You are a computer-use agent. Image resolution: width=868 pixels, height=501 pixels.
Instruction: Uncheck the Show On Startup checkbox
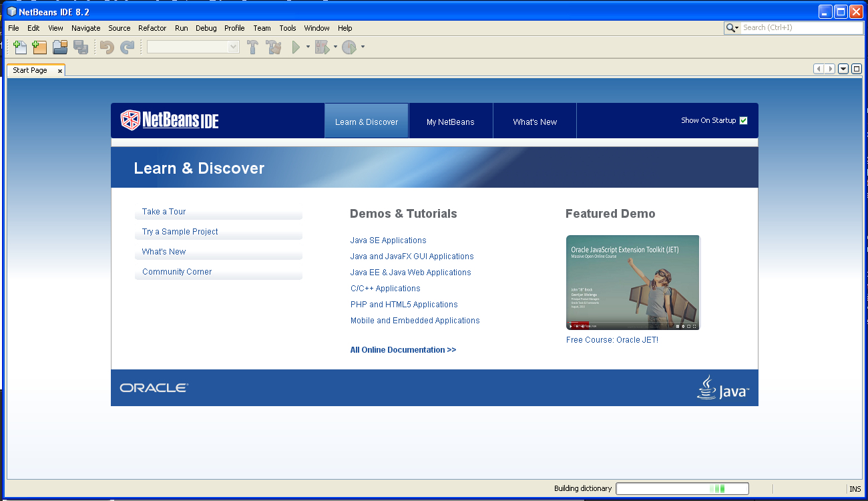pos(743,121)
